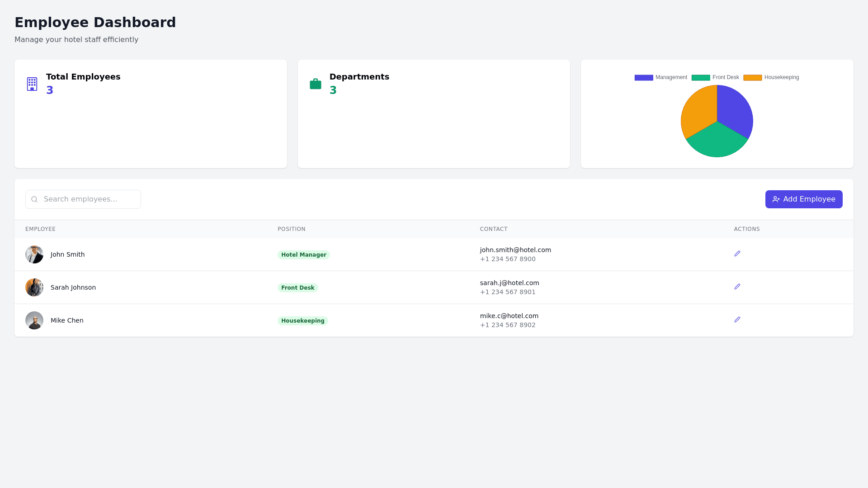Screen dimensions: 868x488
Task: Click the orange Housekeeping pie slice
Action: point(698,111)
